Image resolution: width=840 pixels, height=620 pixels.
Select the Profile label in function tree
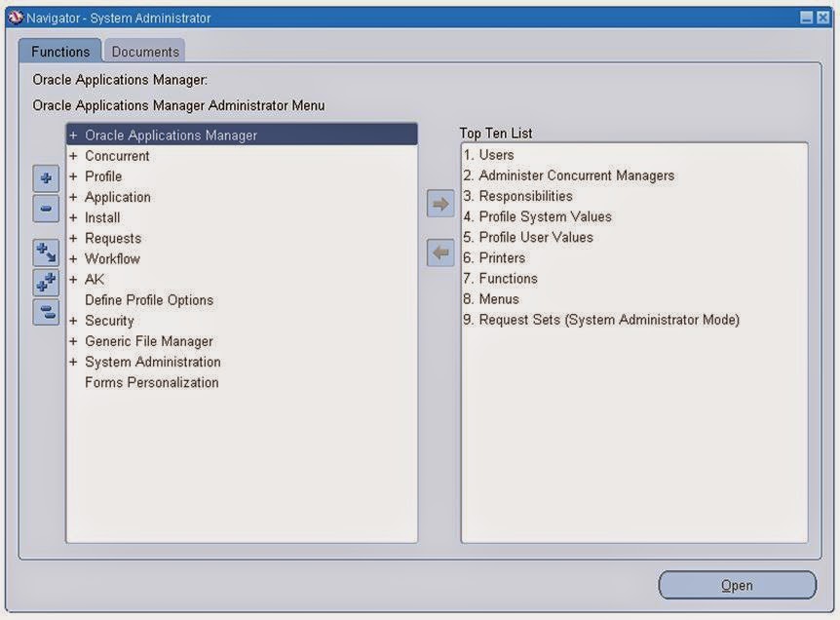pos(103,176)
